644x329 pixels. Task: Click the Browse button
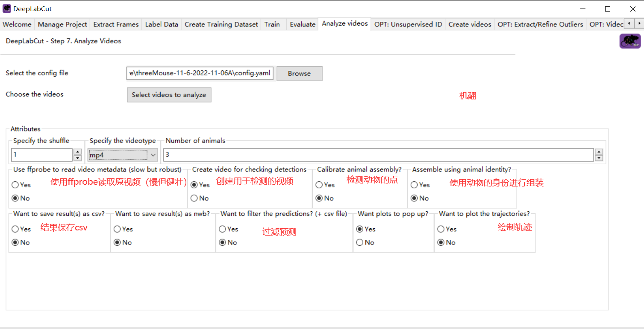click(299, 73)
